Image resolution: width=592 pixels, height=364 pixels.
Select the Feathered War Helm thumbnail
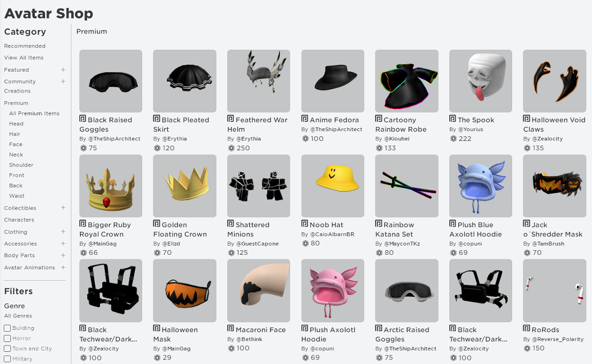pos(258,81)
